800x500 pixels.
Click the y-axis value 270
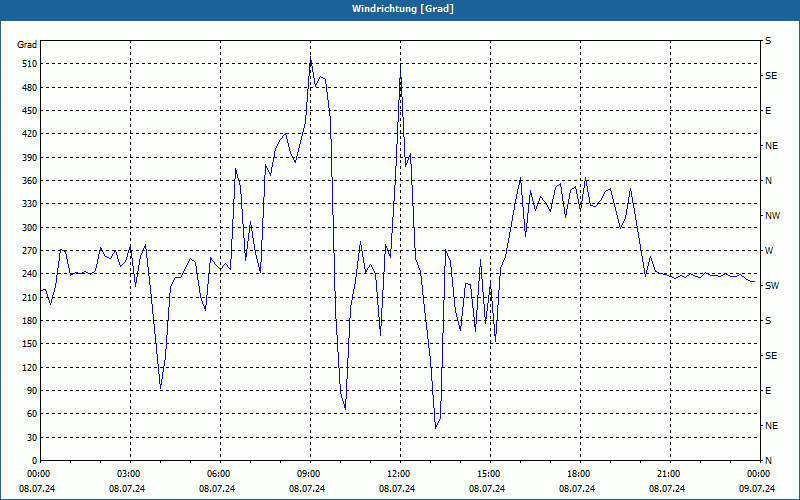pyautogui.click(x=30, y=251)
